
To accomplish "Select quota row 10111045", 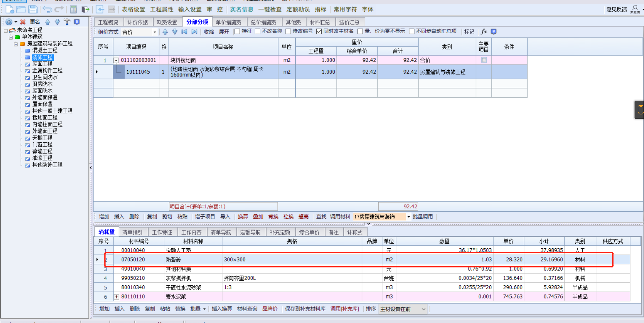I will [310, 72].
